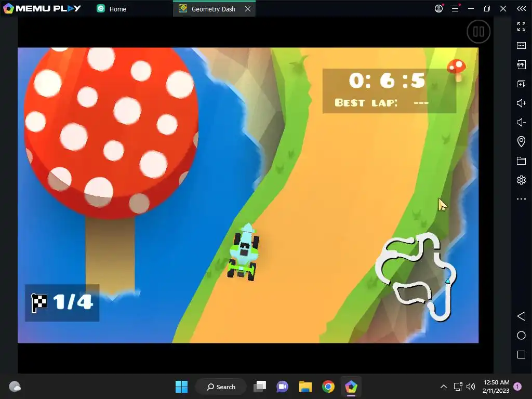Open File Explorer from taskbar
This screenshot has height=399, width=532.
click(305, 387)
